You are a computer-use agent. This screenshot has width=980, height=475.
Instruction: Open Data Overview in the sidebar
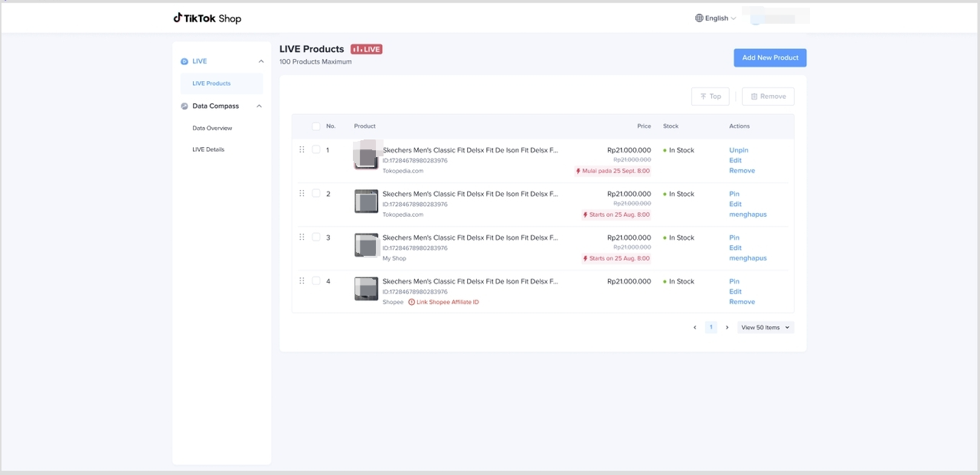pos(212,128)
